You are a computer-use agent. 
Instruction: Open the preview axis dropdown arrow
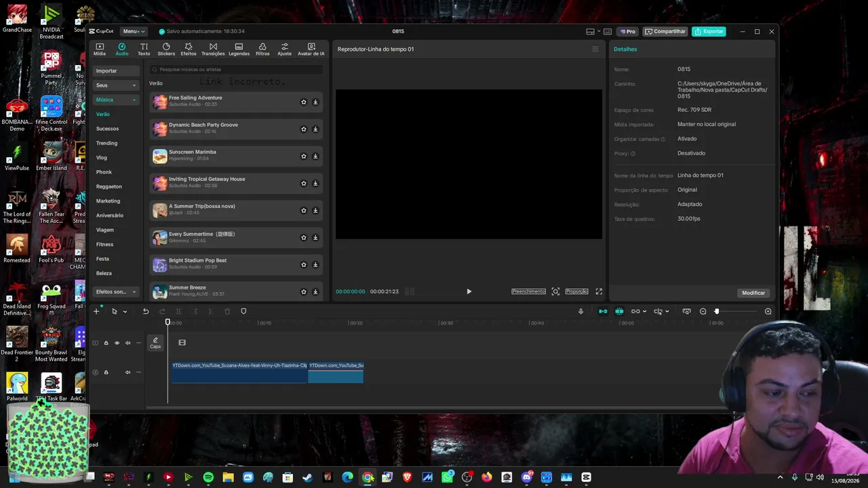pyautogui.click(x=667, y=312)
